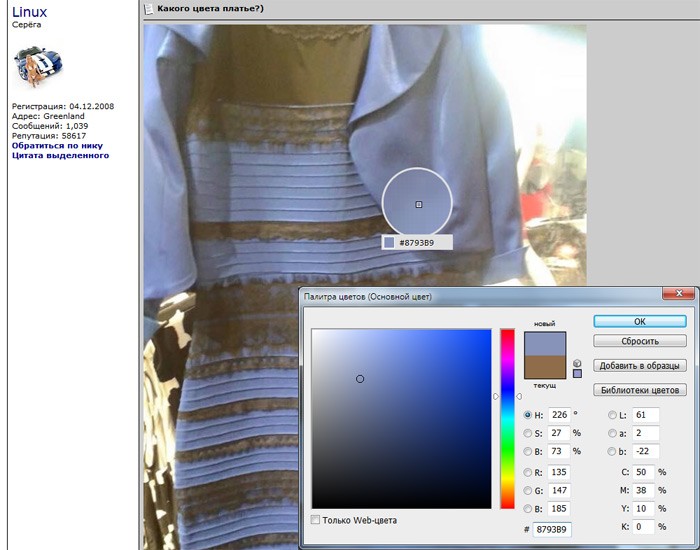Open Библиотеки цветов color libraries

pyautogui.click(x=640, y=390)
